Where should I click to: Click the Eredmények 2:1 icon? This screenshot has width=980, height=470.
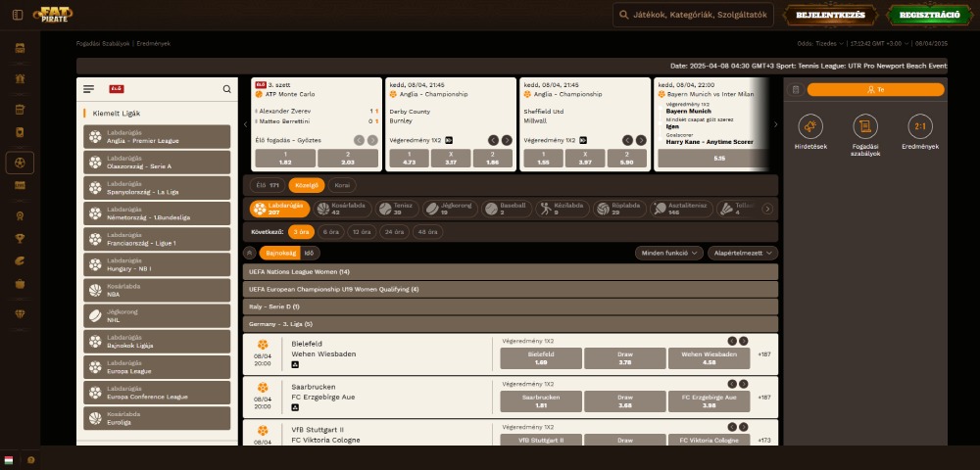[919, 126]
